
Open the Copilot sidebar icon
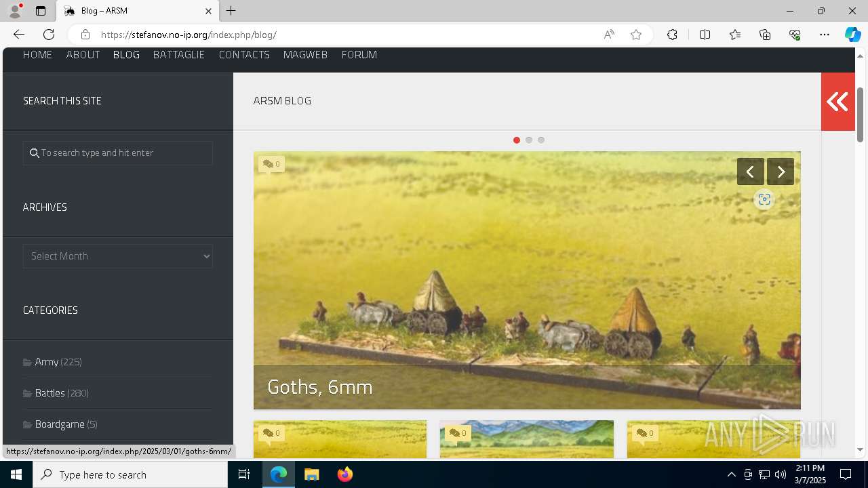click(852, 35)
